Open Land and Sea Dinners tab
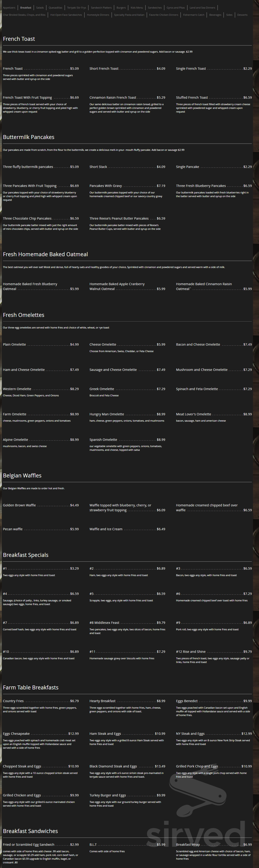 tap(202, 7)
